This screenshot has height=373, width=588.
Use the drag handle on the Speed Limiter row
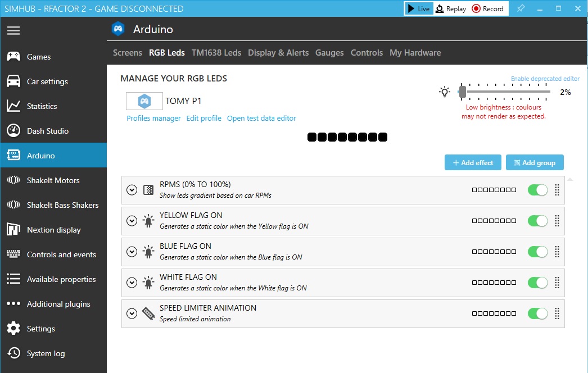(557, 313)
